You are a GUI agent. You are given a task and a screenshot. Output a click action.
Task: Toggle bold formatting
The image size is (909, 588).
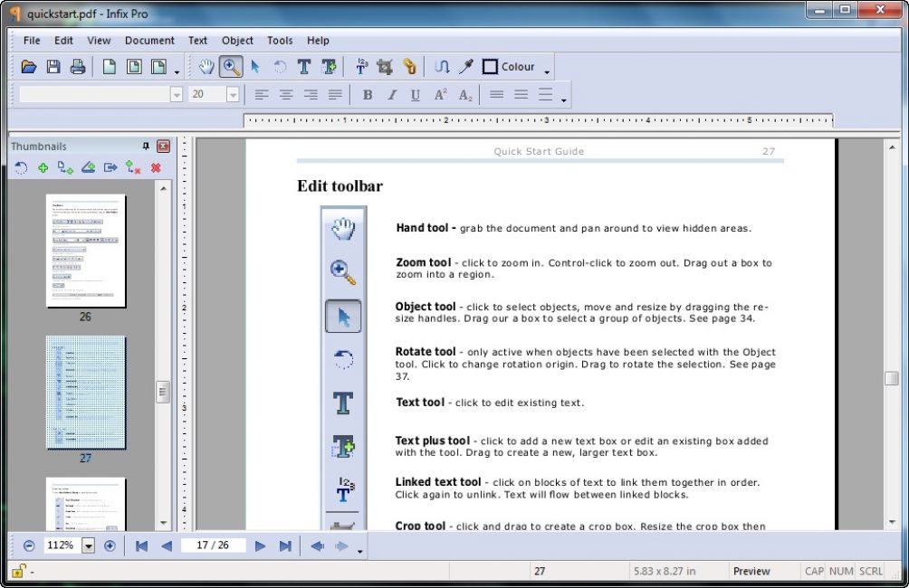367,95
